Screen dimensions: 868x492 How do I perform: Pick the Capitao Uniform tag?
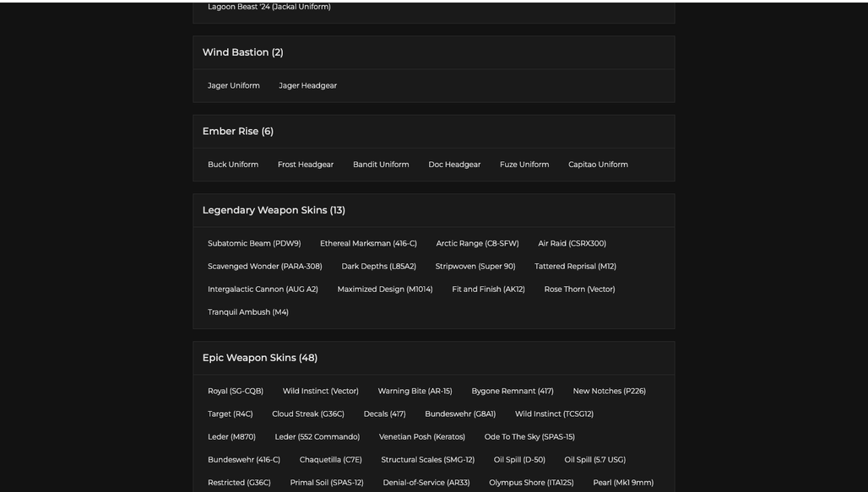[598, 165]
